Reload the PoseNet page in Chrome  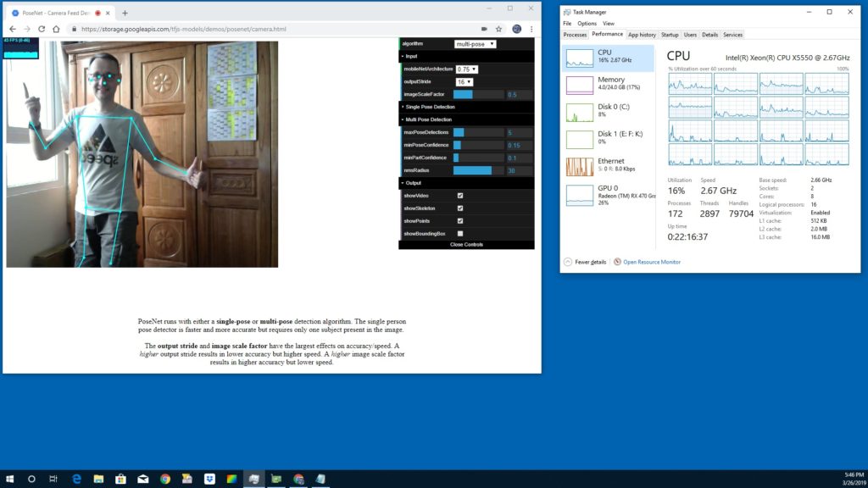tap(41, 29)
